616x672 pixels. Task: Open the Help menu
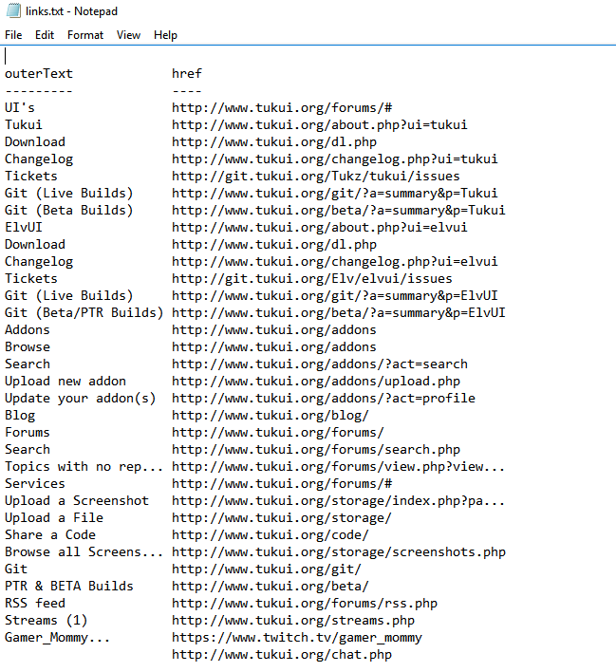(165, 35)
